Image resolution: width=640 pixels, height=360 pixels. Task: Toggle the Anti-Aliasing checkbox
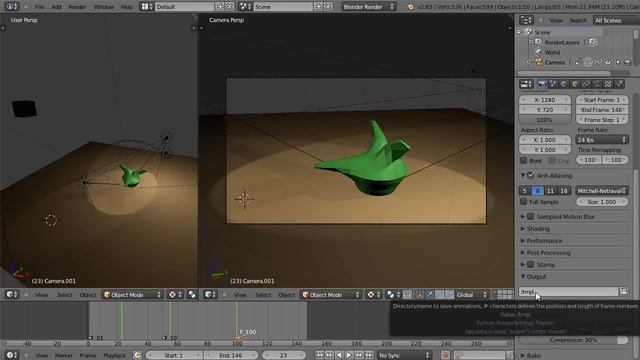[531, 176]
